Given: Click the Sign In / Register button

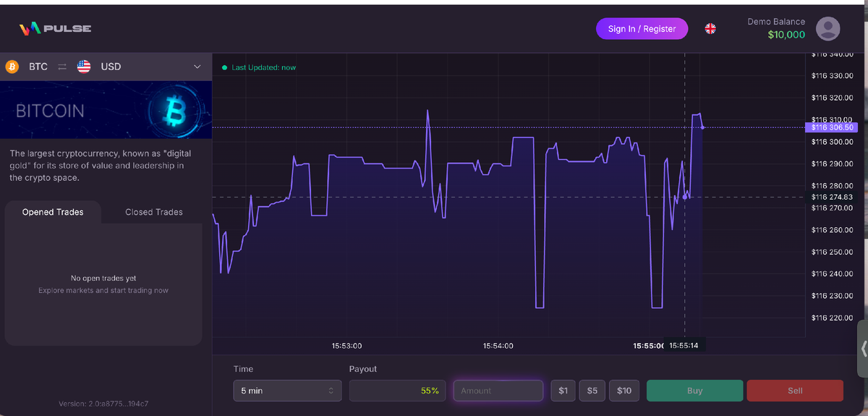Looking at the screenshot, I should (642, 29).
